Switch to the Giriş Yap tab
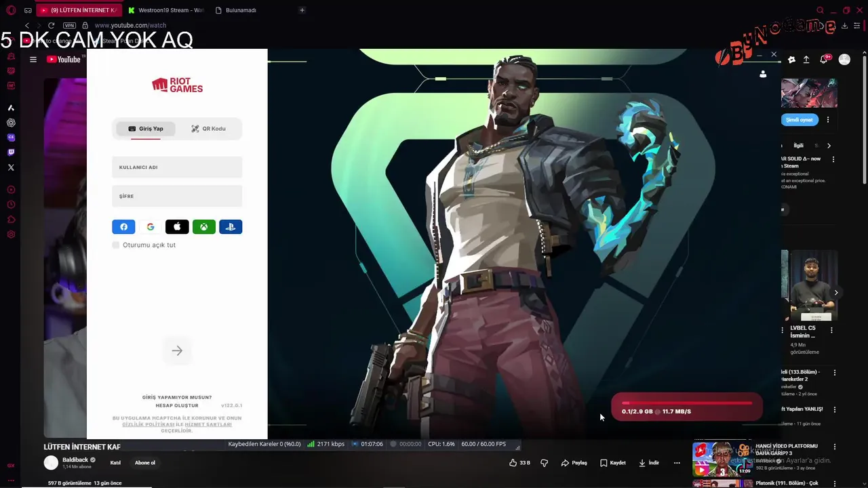 [x=146, y=129]
